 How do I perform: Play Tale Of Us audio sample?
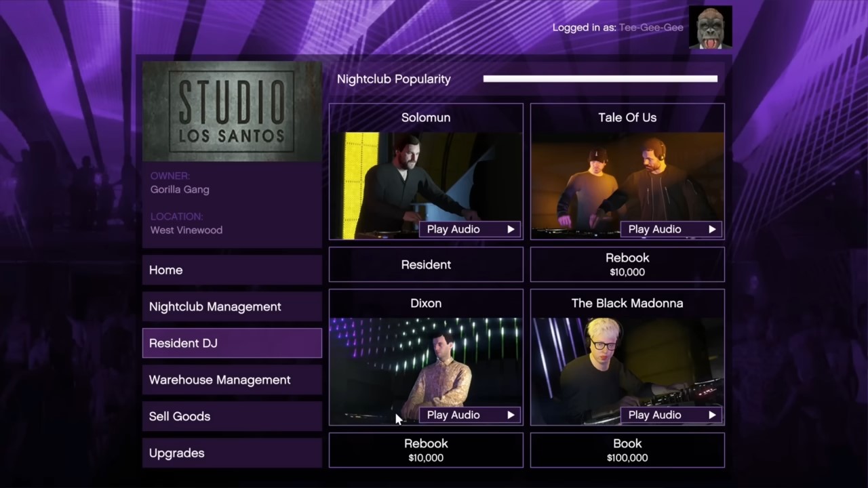click(x=671, y=229)
